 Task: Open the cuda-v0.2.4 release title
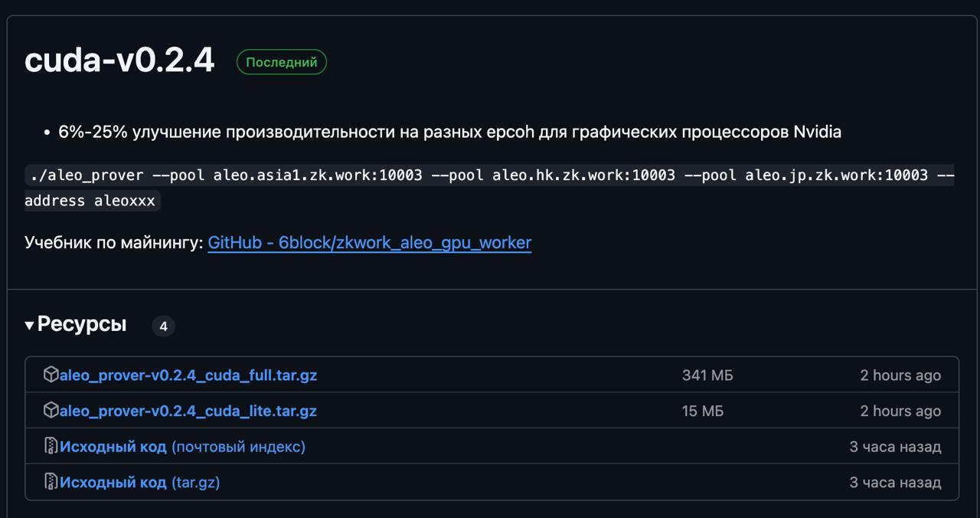coord(119,61)
